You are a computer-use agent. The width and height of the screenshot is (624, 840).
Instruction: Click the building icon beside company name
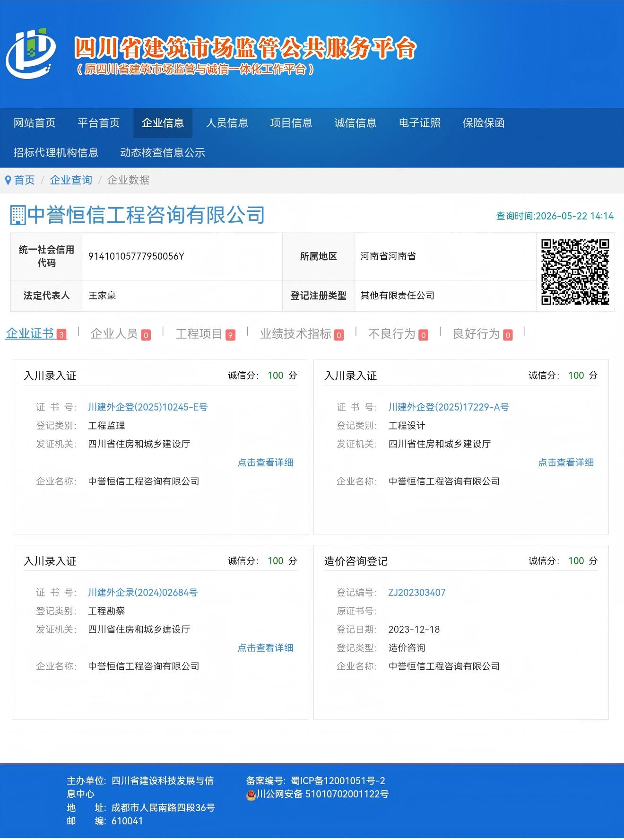[x=18, y=215]
